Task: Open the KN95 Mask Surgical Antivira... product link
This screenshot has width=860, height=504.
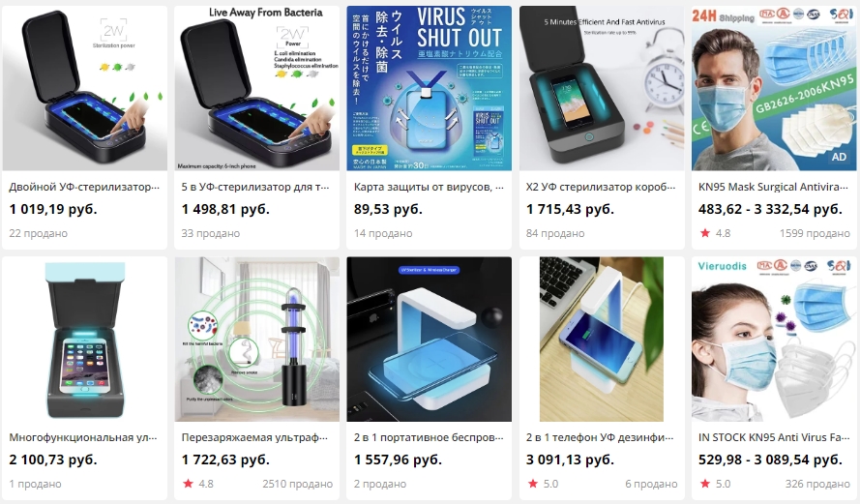Action: (x=773, y=187)
